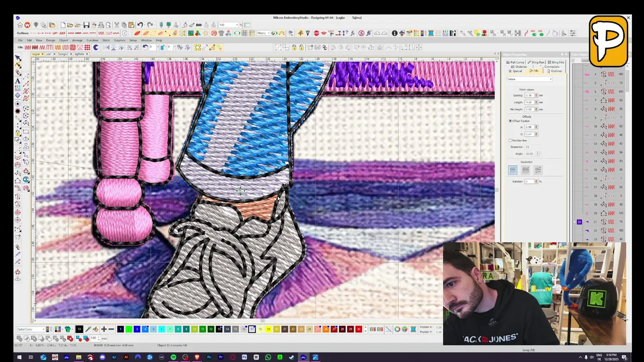Click the plus Add color icon
Image resolution: width=644 pixels, height=362 pixels.
pyautogui.click(x=104, y=329)
